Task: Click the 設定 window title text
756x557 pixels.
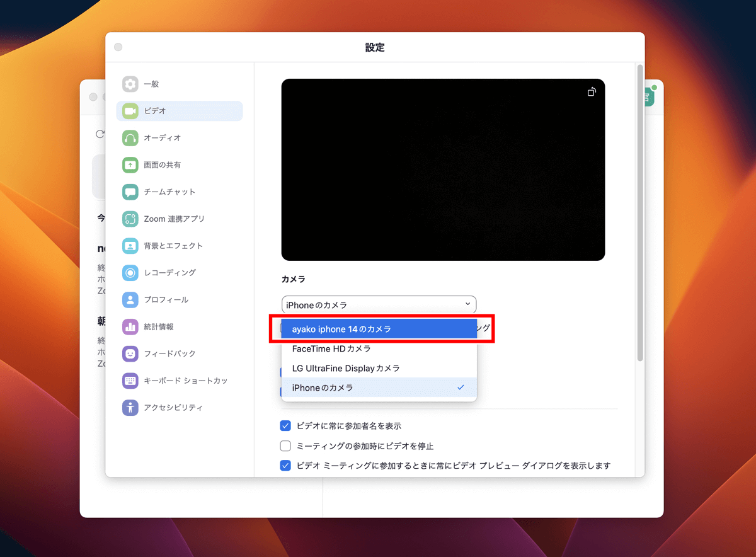Action: click(375, 47)
